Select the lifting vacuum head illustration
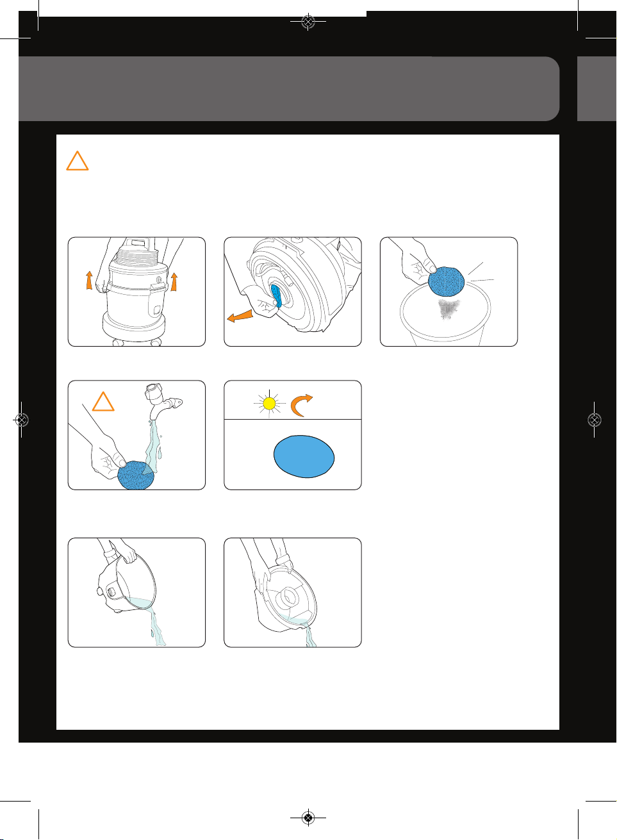This screenshot has width=617, height=840. pos(137,292)
